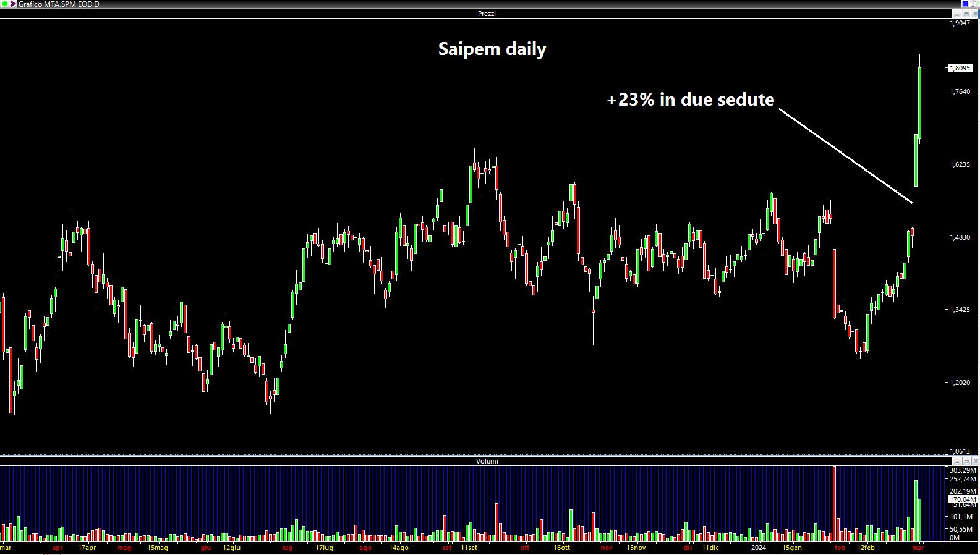Image resolution: width=980 pixels, height=555 pixels.
Task: Maximize the Prezzi panel
Action: pos(966,14)
